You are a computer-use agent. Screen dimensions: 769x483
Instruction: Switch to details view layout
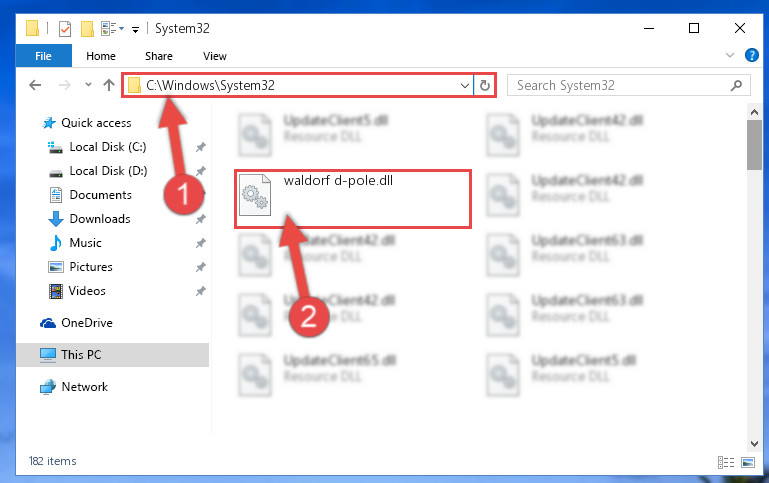[x=726, y=462]
